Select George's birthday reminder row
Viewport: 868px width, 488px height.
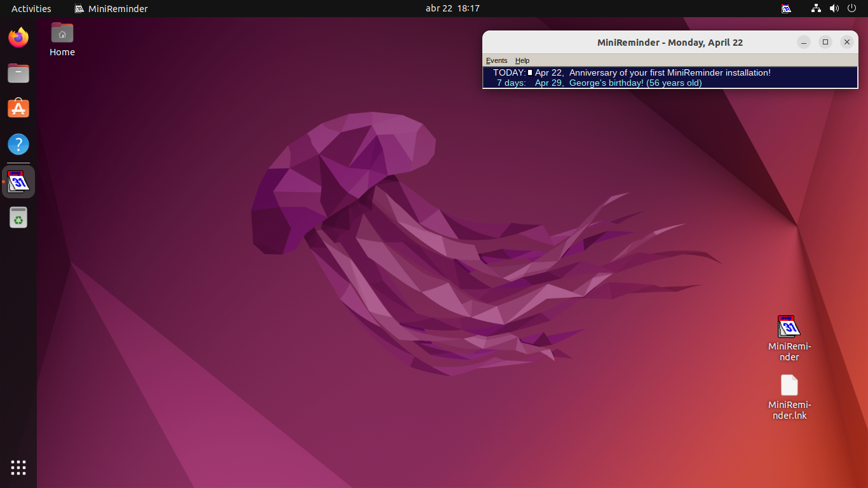670,83
